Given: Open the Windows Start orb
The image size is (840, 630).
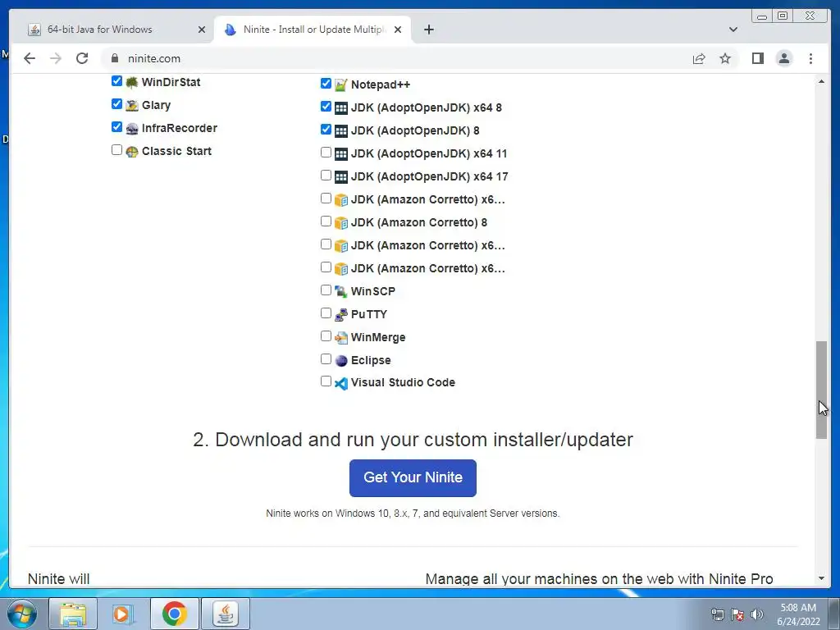Looking at the screenshot, I should (22, 614).
